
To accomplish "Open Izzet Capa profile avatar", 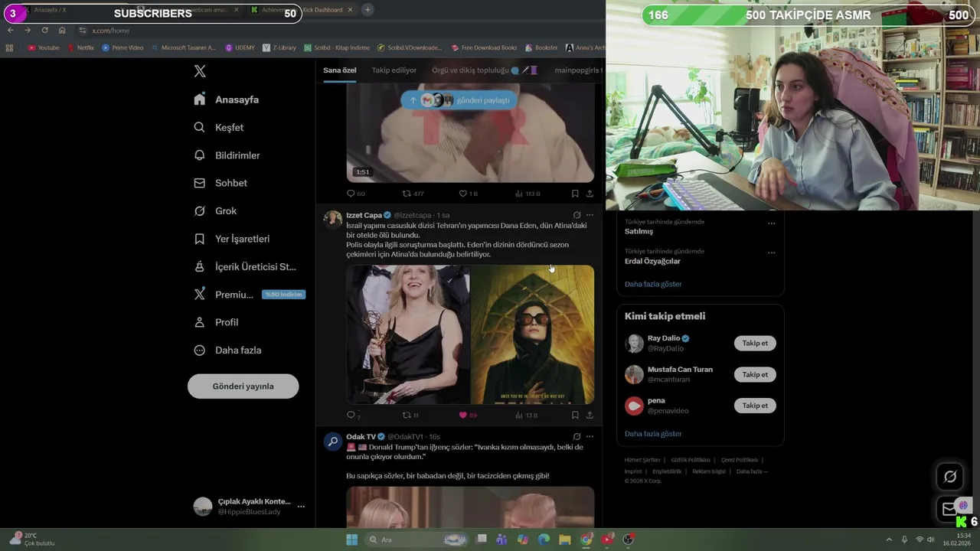I will (333, 219).
